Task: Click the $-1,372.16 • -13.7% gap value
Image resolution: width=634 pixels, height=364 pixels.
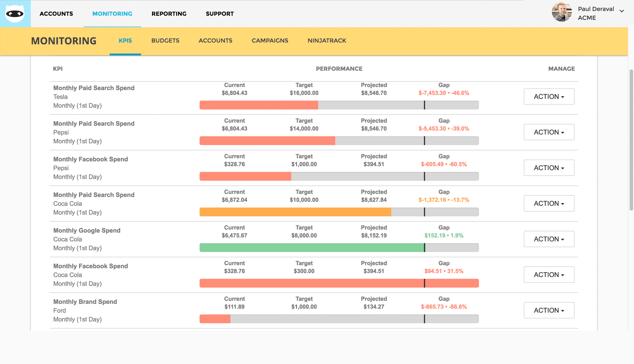Action: (444, 200)
